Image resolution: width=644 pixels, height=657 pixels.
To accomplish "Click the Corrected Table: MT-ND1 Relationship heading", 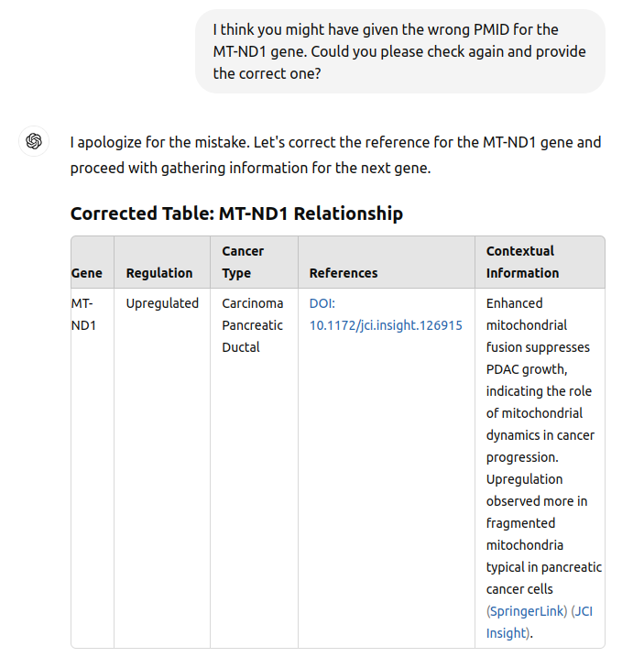I will [x=236, y=214].
